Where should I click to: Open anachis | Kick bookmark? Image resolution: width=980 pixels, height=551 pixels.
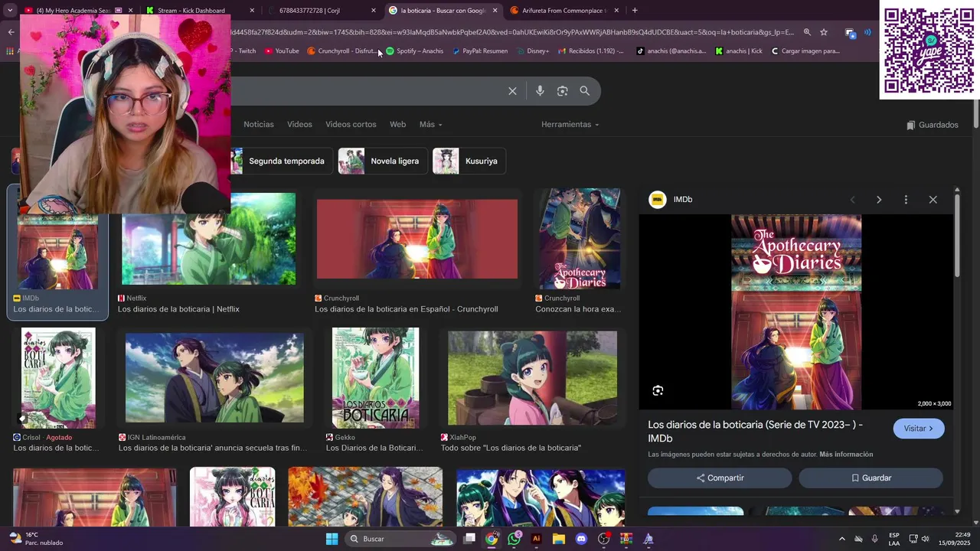(739, 51)
